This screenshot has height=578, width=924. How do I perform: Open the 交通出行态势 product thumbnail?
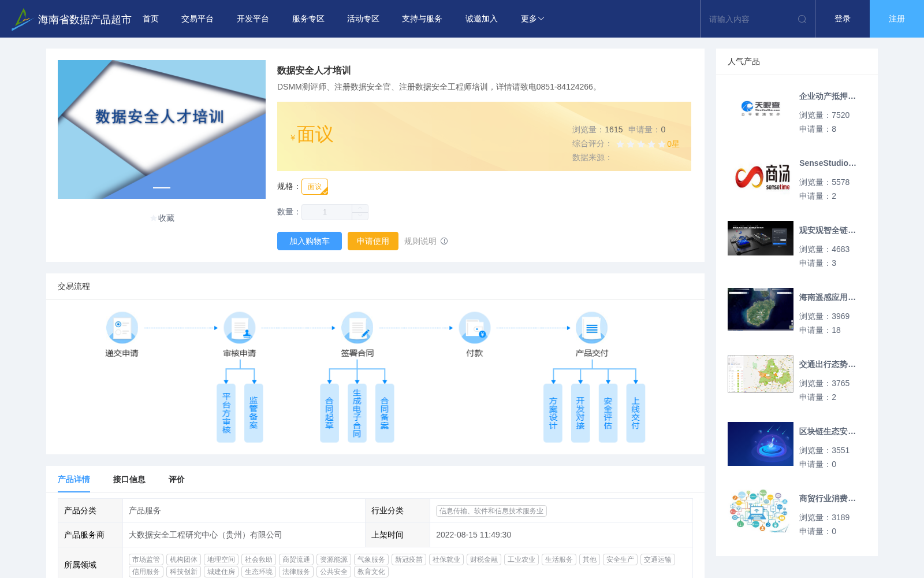pyautogui.click(x=761, y=374)
